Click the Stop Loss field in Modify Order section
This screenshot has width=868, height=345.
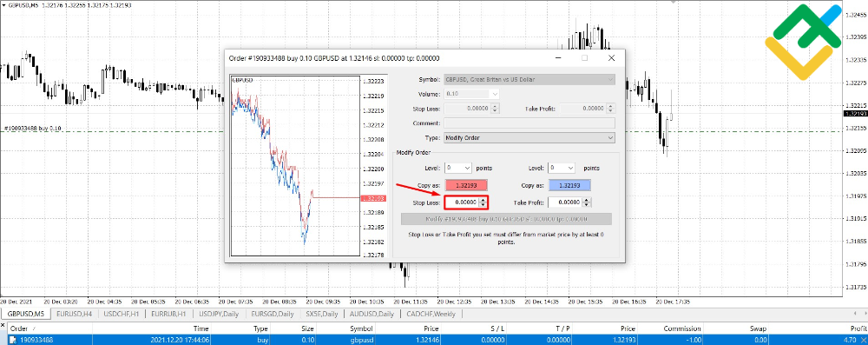463,203
